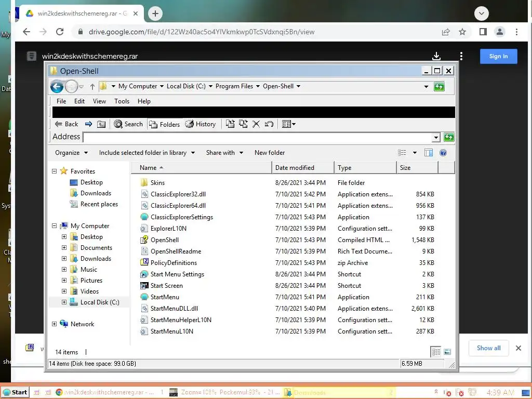Click the Sign in button in Drive
The width and height of the screenshot is (532, 399).
point(498,56)
